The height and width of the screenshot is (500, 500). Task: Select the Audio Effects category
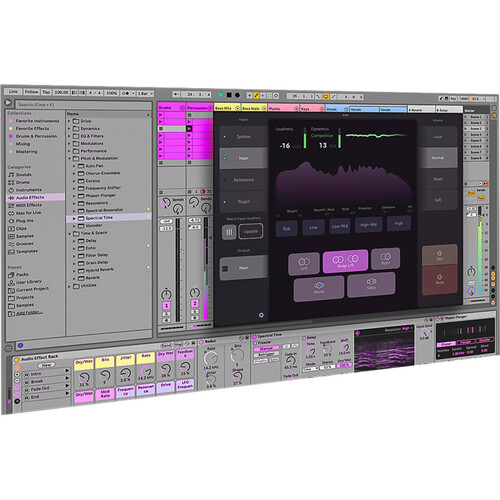36,197
